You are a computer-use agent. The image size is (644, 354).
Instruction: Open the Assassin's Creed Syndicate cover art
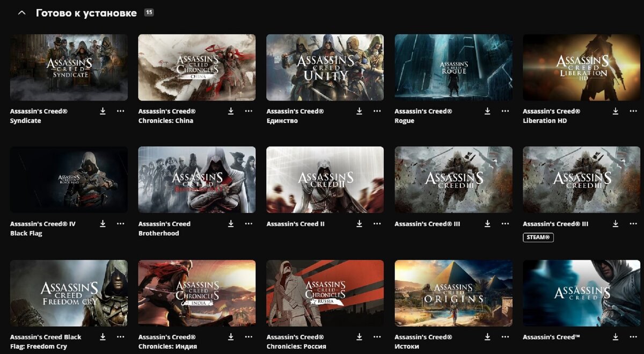coord(69,68)
